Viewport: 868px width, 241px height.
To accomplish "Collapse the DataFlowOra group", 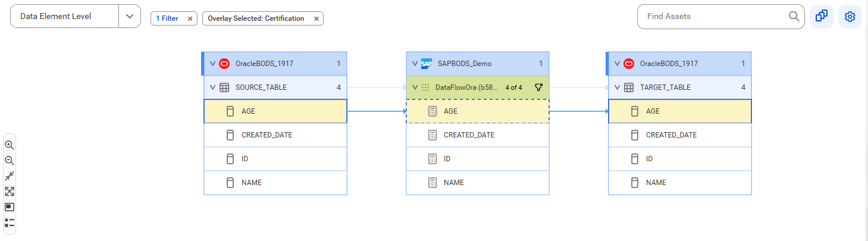I will 415,87.
